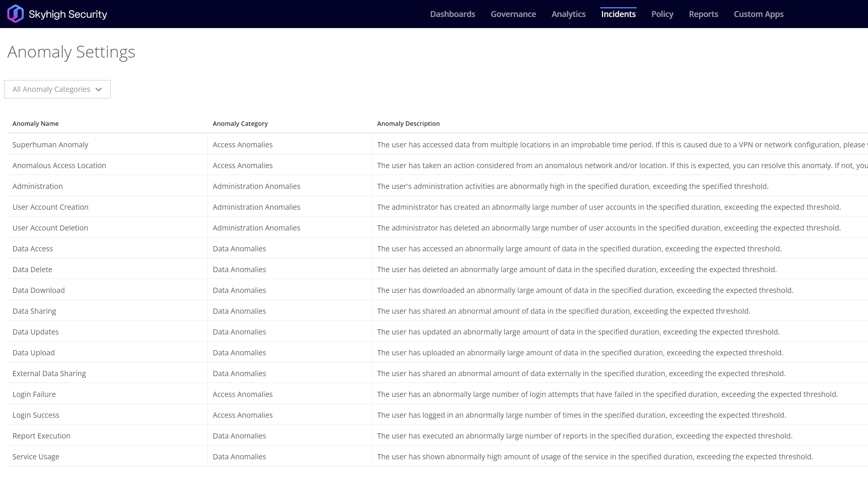This screenshot has height=477, width=868.
Task: Open the User Account Creation anomaly
Action: click(50, 207)
